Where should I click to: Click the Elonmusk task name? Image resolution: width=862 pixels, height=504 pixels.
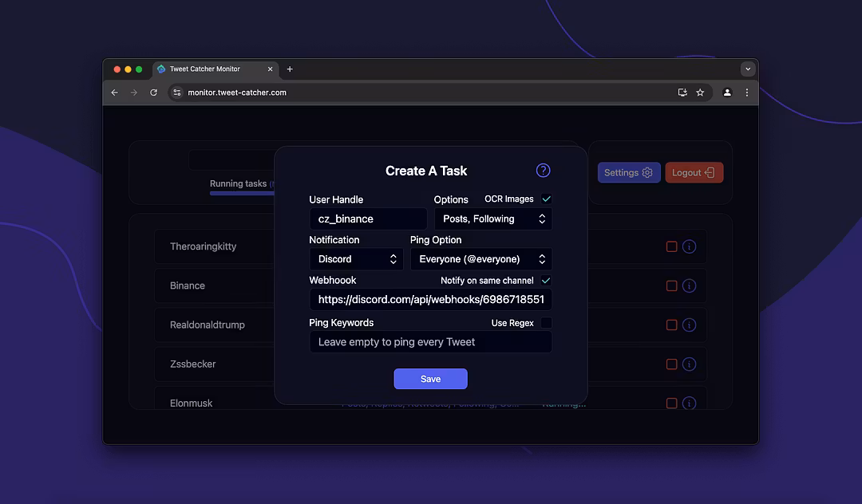pyautogui.click(x=191, y=403)
